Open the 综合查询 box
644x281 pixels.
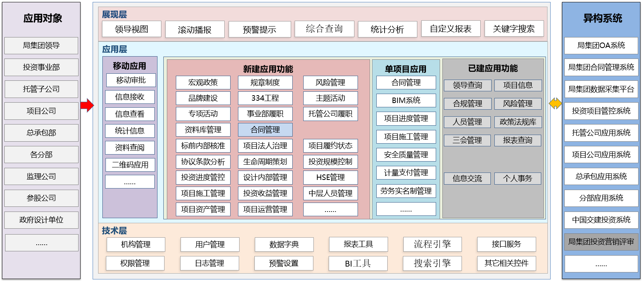click(324, 29)
